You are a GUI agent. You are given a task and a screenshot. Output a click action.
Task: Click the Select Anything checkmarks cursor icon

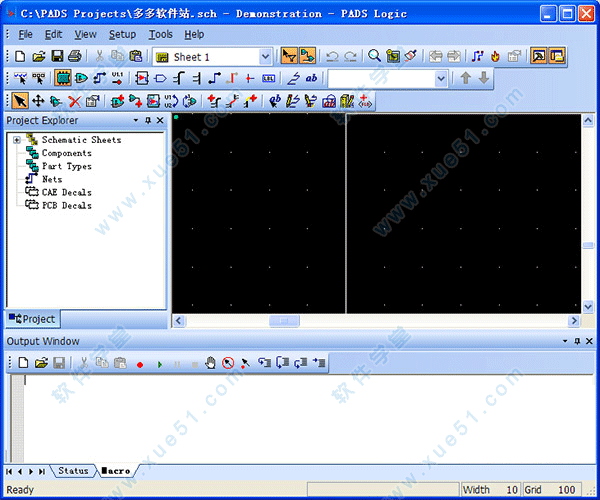(x=20, y=79)
